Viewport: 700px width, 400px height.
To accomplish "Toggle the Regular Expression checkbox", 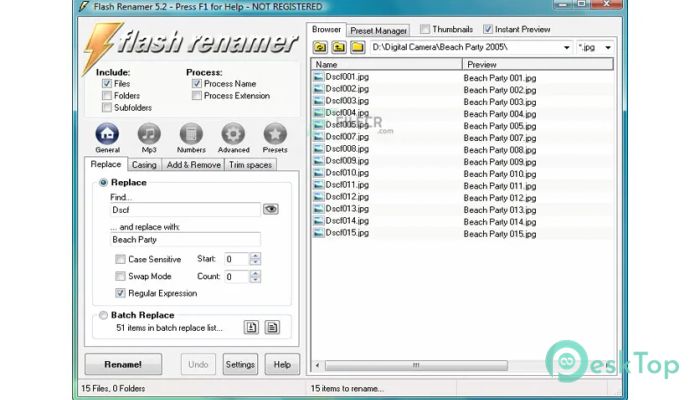I will coord(120,293).
